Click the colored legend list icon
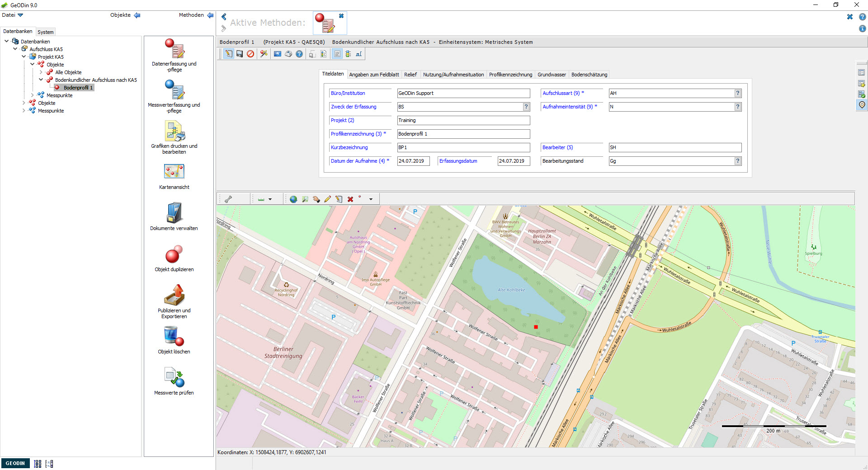Viewport: 868px width, 470px height. (324, 54)
